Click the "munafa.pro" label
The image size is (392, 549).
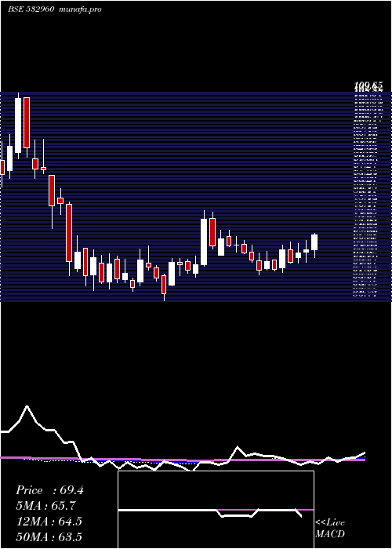80,9
